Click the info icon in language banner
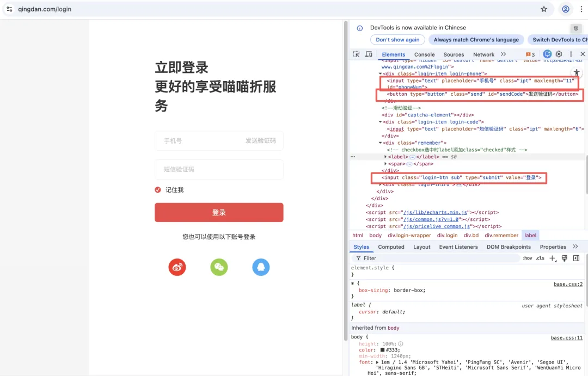Screen dimensions: 588x376 coord(360,28)
